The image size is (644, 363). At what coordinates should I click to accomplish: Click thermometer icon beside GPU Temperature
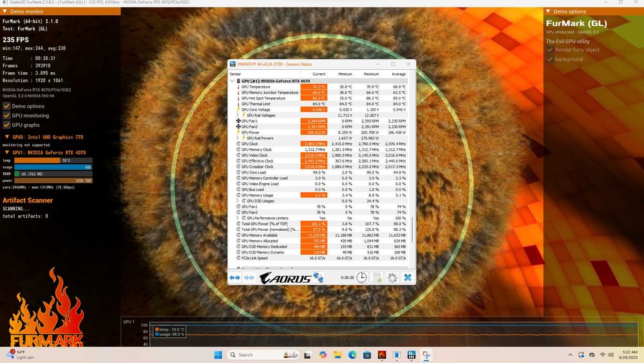pyautogui.click(x=238, y=87)
